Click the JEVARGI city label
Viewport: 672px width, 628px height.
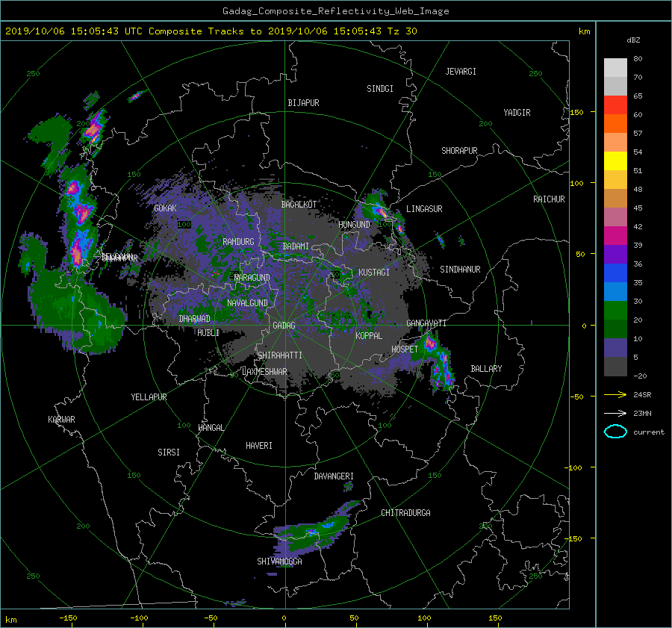point(461,72)
